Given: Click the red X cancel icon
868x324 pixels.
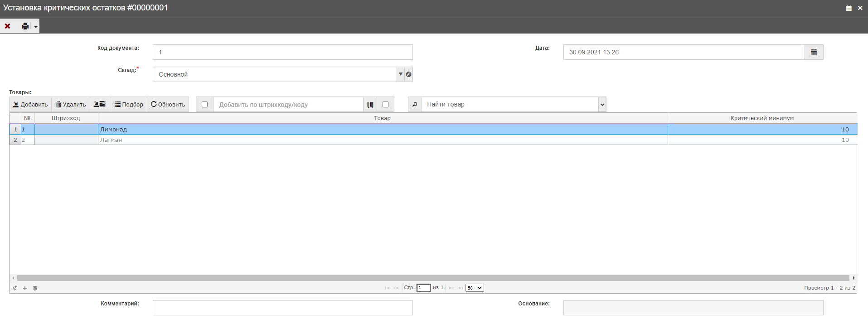Looking at the screenshot, I should [x=8, y=26].
